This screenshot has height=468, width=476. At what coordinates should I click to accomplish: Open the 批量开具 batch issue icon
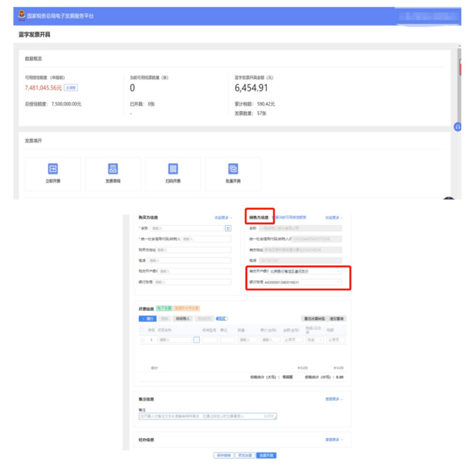coord(233,169)
